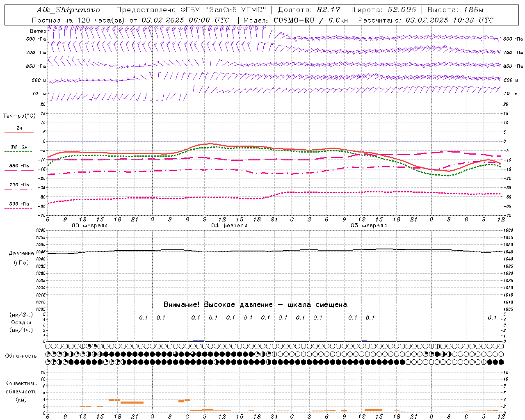The height and width of the screenshot is (420, 525).
Task: Click the (мм/1ч.) precipitation unit label
Action: coord(21,330)
